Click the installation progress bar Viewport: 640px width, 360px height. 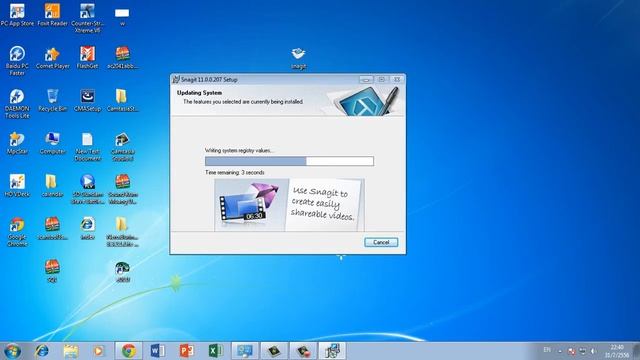pyautogui.click(x=289, y=161)
